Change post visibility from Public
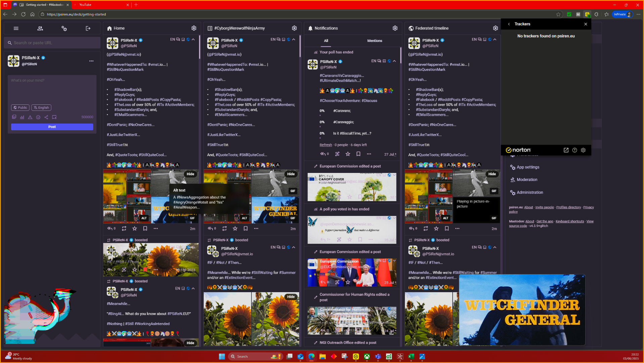Viewport: 644px width, 363px height. (x=20, y=108)
